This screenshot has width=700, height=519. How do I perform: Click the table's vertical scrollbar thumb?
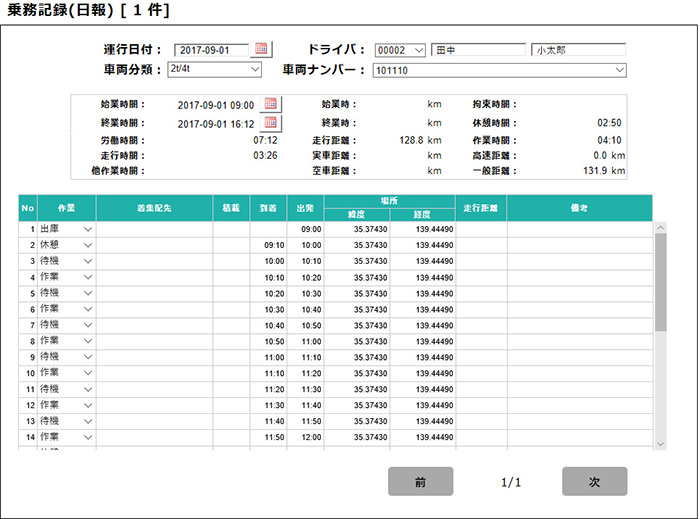[x=659, y=283]
